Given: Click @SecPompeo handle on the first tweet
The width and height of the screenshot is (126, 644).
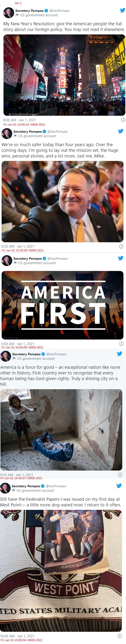Looking at the screenshot, I should (59, 11).
